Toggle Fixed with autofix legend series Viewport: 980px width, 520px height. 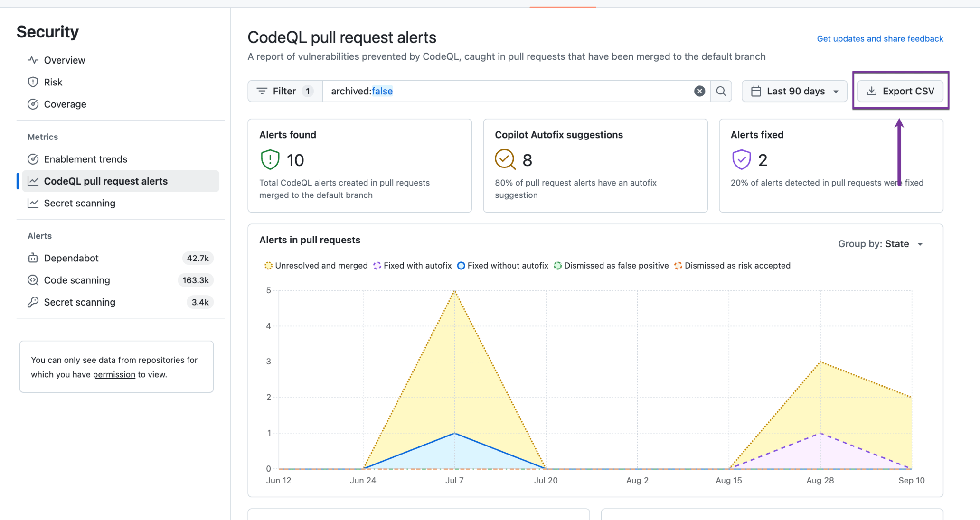click(412, 266)
